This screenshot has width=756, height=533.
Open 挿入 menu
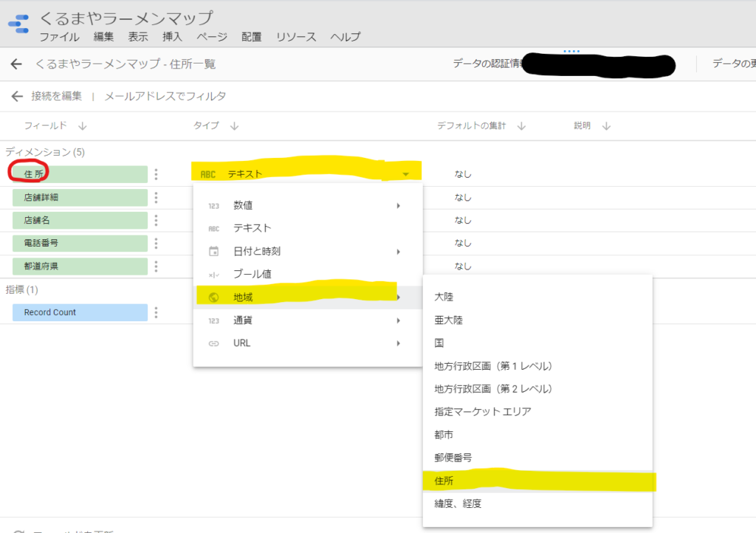(x=172, y=37)
